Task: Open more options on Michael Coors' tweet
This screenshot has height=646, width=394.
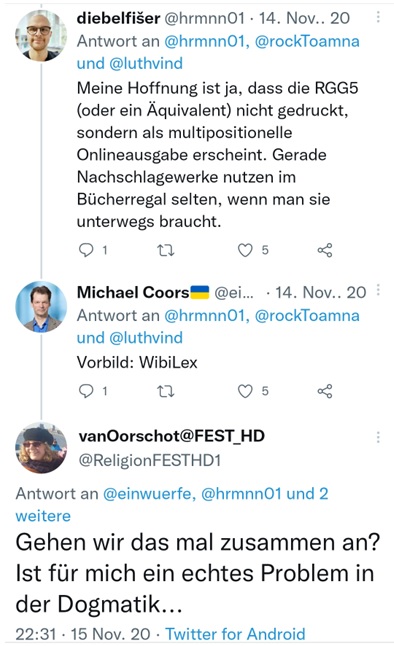Action: [378, 290]
